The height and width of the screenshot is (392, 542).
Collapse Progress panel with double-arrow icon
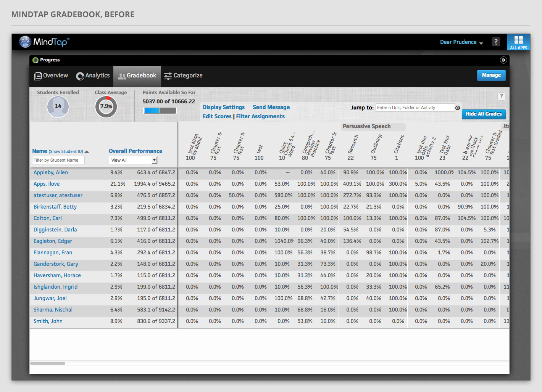coord(503,60)
